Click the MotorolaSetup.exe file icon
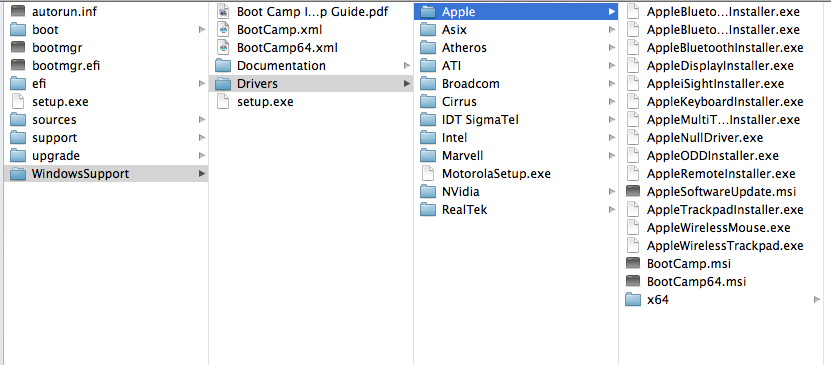Image resolution: width=831 pixels, height=365 pixels. pos(428,173)
